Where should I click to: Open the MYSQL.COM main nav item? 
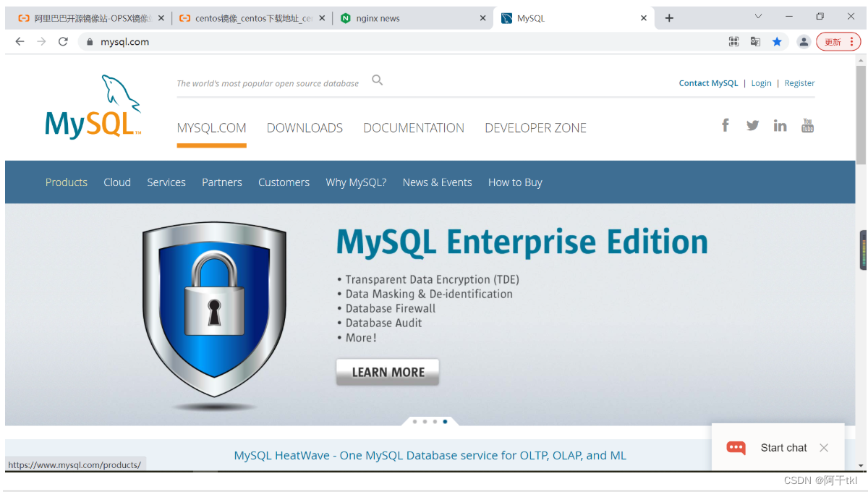click(211, 128)
